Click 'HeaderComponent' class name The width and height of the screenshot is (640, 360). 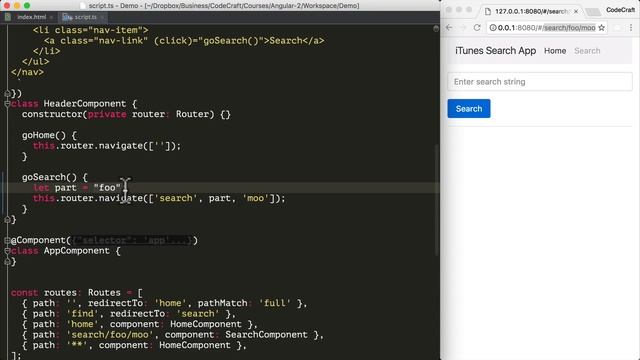click(x=84, y=104)
